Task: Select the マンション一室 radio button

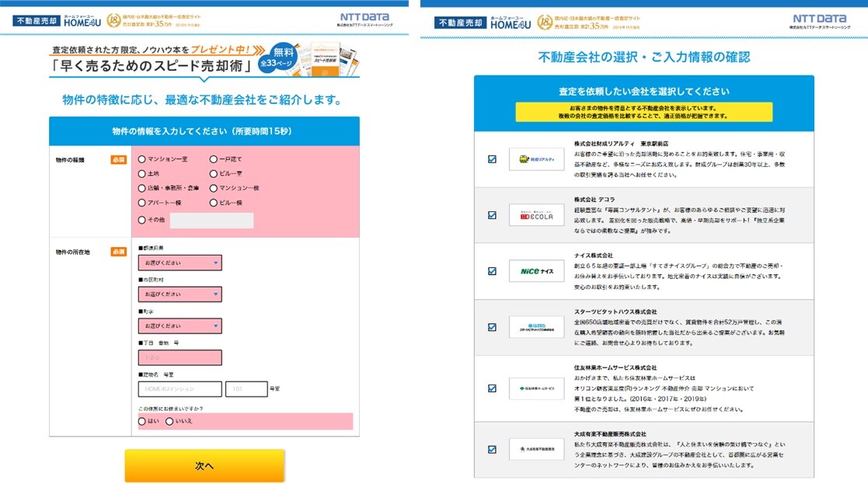Action: point(142,159)
